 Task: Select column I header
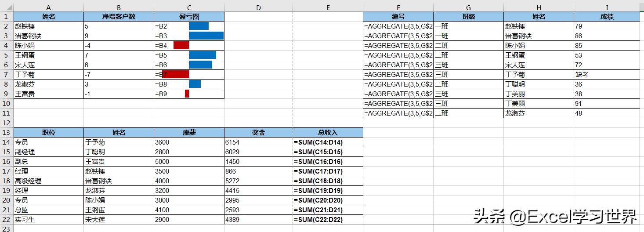click(x=607, y=7)
